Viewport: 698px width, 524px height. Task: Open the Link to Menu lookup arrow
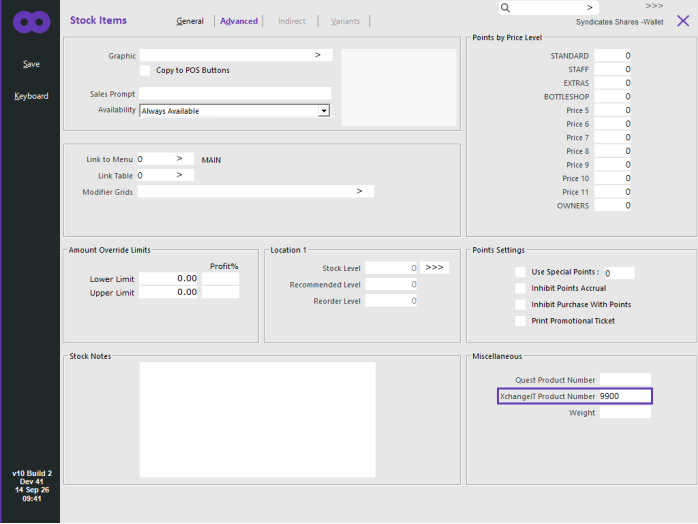179,158
